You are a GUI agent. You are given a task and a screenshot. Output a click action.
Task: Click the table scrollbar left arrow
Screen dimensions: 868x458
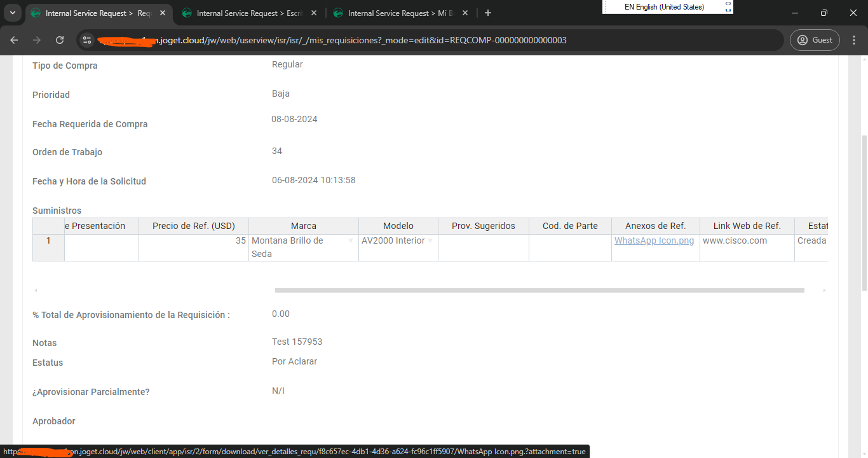(x=36, y=290)
